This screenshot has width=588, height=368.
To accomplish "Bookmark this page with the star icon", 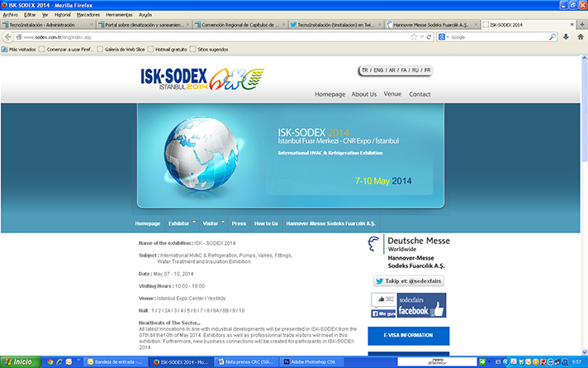I will (x=414, y=36).
